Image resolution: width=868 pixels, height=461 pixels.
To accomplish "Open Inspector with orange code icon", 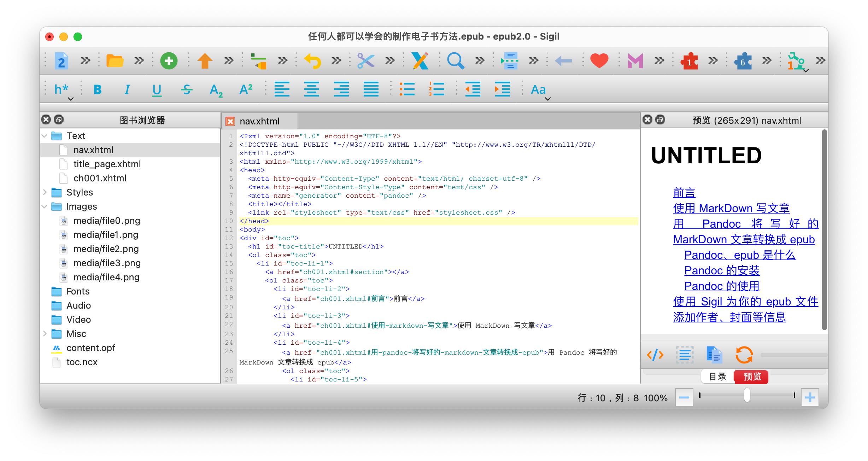I will pyautogui.click(x=655, y=355).
